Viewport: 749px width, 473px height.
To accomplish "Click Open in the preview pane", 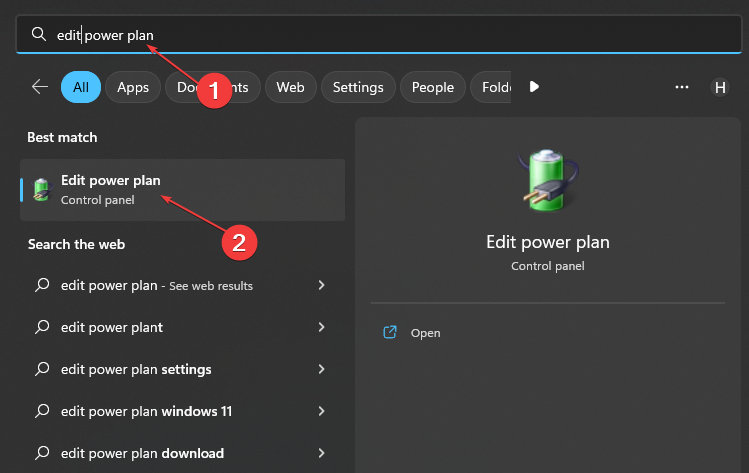I will 425,333.
